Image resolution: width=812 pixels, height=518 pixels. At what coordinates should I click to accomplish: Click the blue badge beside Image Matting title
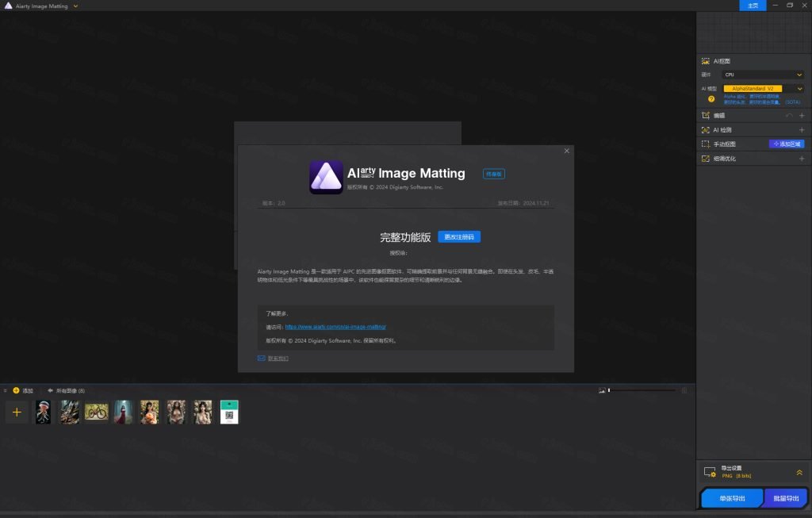point(494,174)
